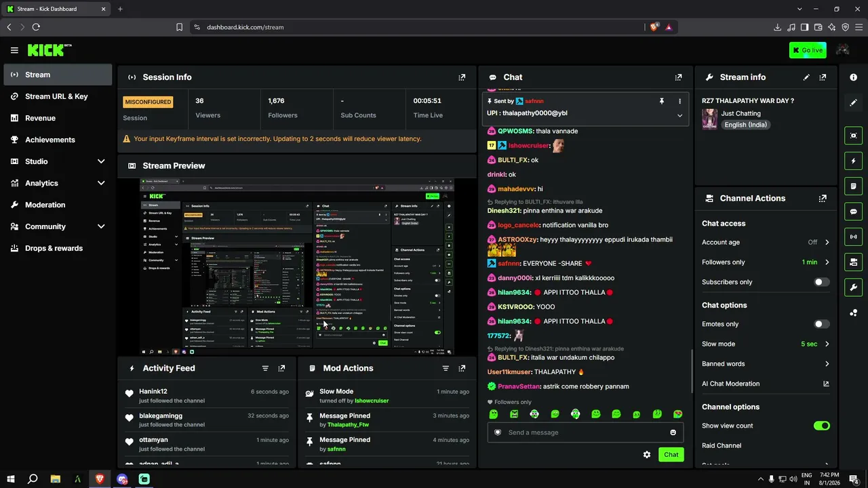Toggle the lightning activity widget icon in the right rail
Image resolution: width=868 pixels, height=488 pixels.
pyautogui.click(x=853, y=161)
